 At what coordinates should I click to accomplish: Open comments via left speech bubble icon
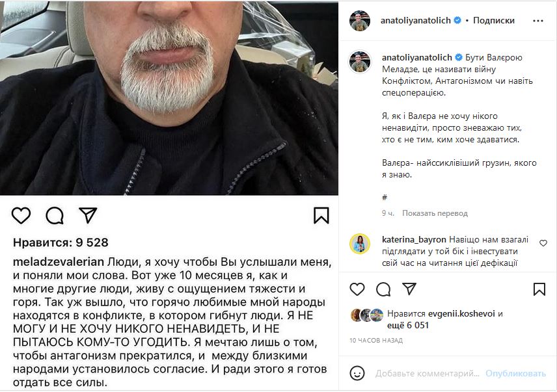[55, 215]
